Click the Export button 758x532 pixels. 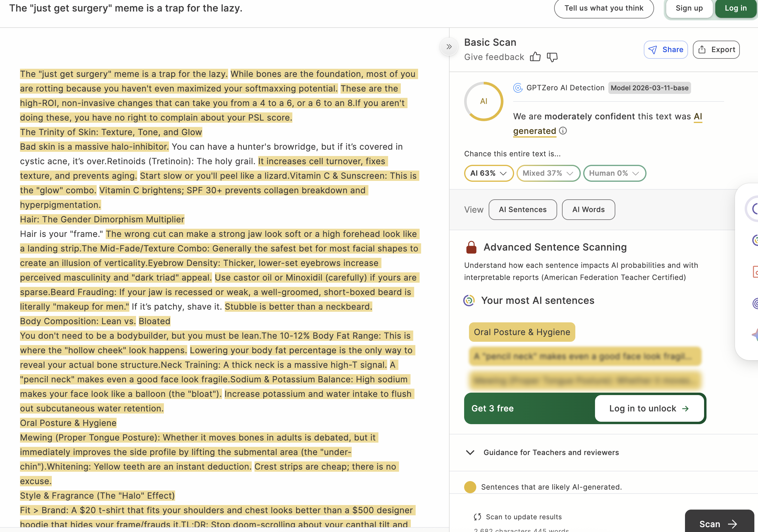click(x=716, y=50)
